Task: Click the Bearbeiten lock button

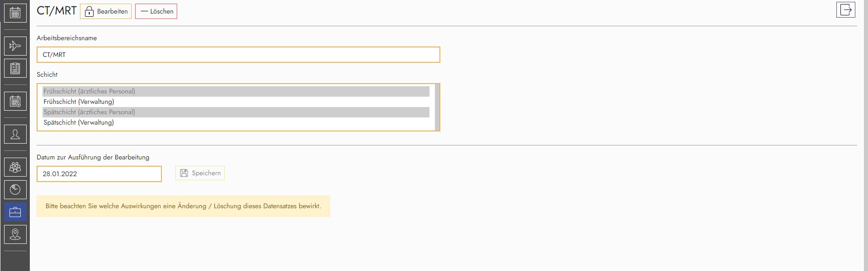Action: [106, 11]
